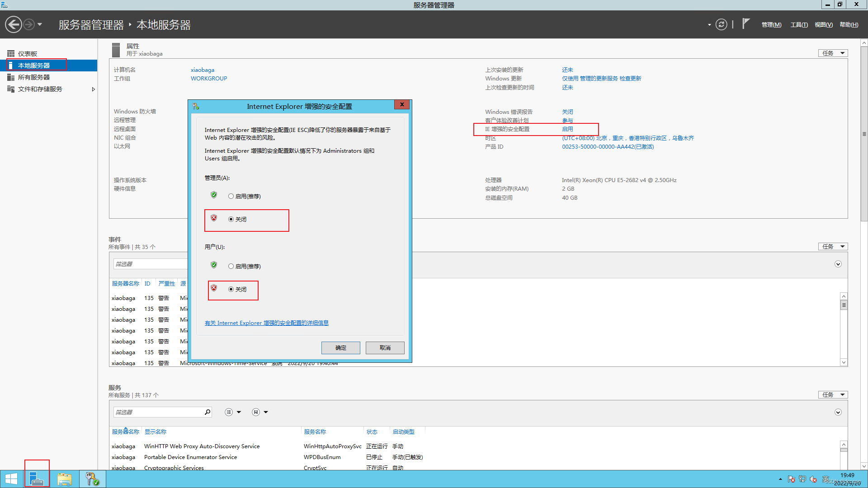Click the OK button in dialog
The height and width of the screenshot is (488, 868).
pos(340,347)
